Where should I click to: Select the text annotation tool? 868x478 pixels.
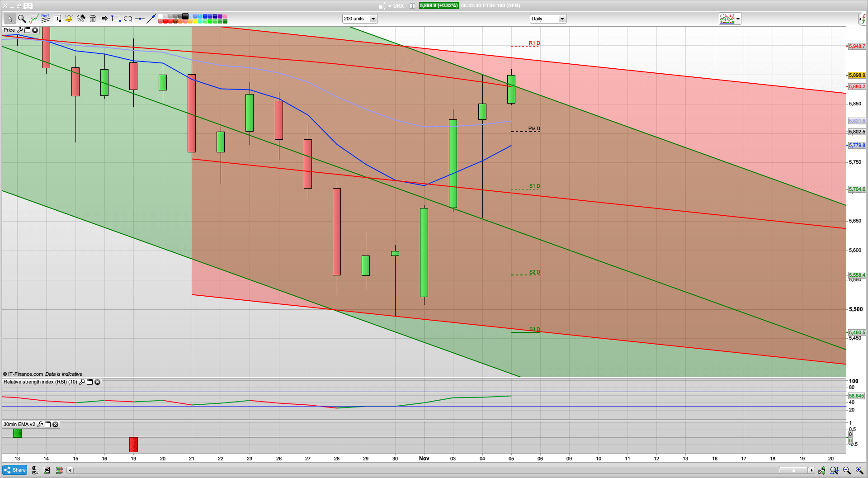click(57, 19)
